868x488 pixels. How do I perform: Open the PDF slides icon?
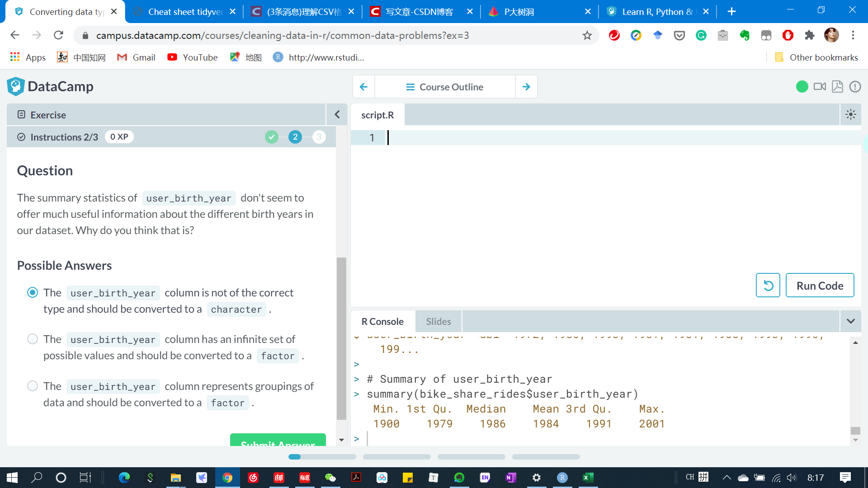point(837,87)
